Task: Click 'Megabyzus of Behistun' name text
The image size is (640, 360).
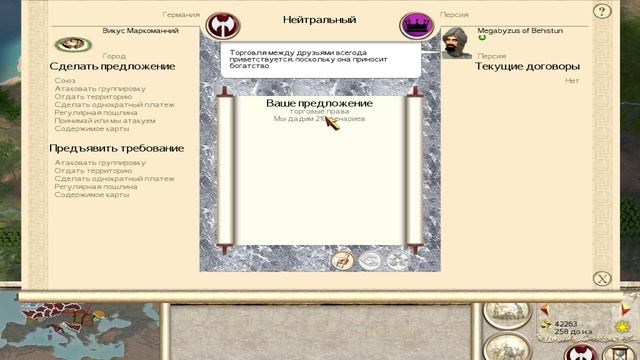Action: 520,31
